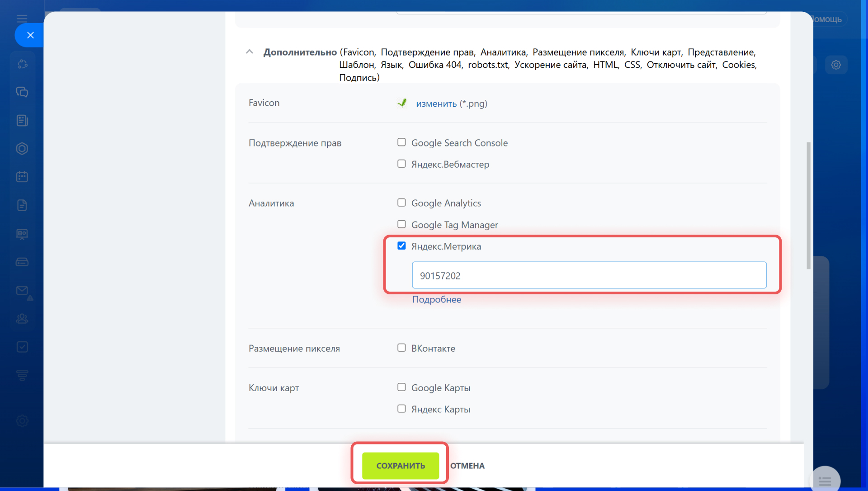The width and height of the screenshot is (868, 491).
Task: Focus the Яндекс.Метрика counter number field
Action: coord(589,275)
